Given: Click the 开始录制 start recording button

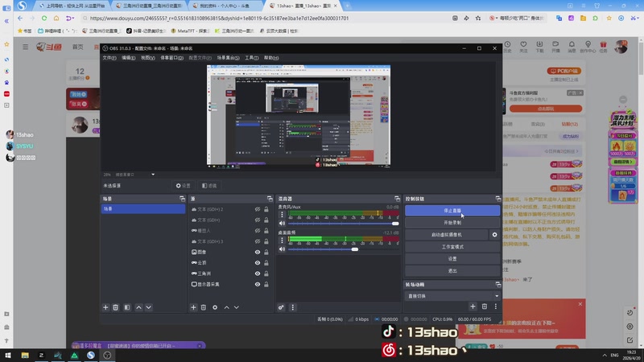Looking at the screenshot, I should (452, 223).
